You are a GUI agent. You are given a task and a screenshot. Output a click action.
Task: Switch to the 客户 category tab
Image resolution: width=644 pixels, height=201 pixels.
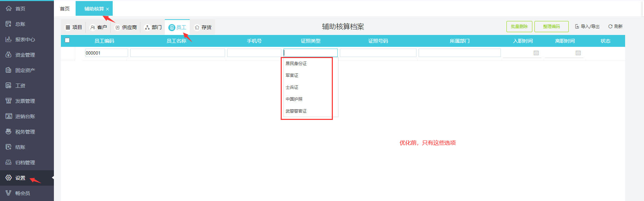coord(98,27)
